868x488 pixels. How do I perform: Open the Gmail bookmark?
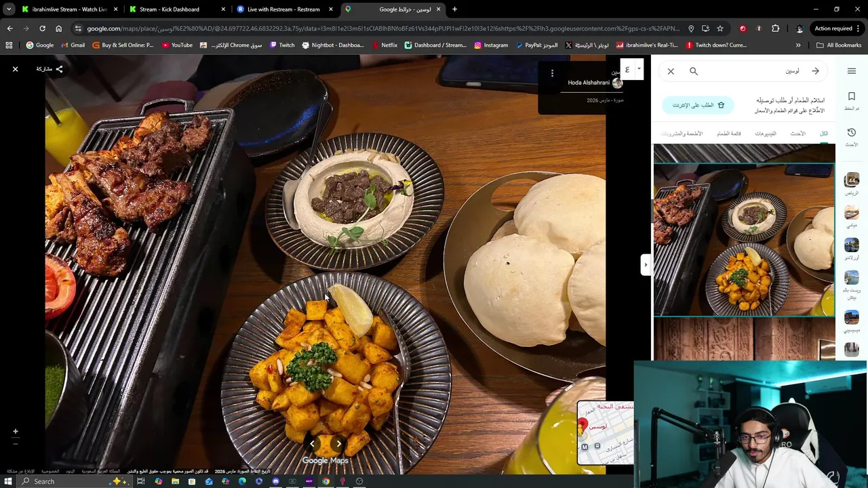(73, 45)
